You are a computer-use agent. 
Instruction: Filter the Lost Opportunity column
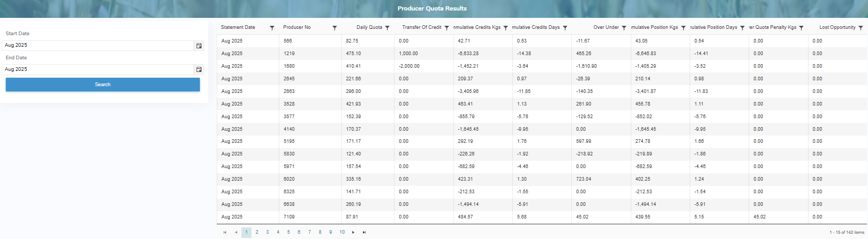click(x=861, y=28)
